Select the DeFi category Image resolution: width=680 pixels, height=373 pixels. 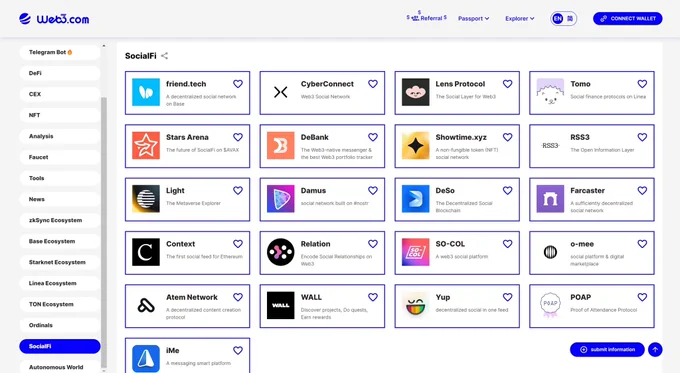pos(60,73)
